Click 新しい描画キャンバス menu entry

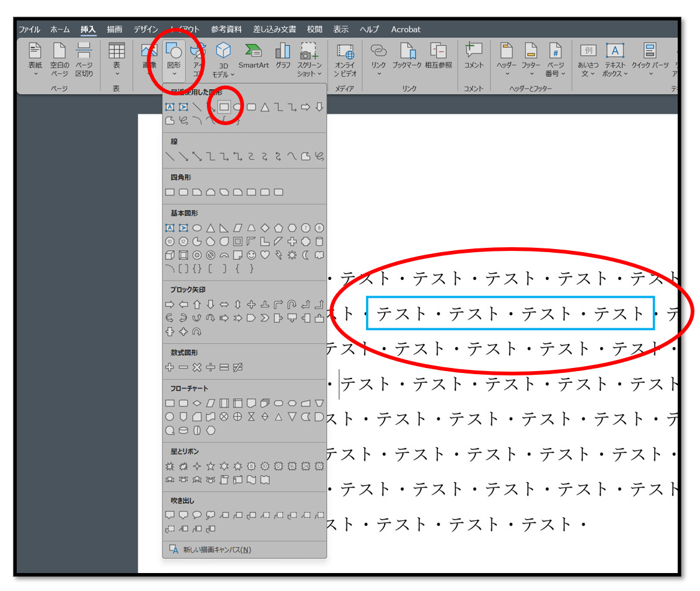click(217, 549)
